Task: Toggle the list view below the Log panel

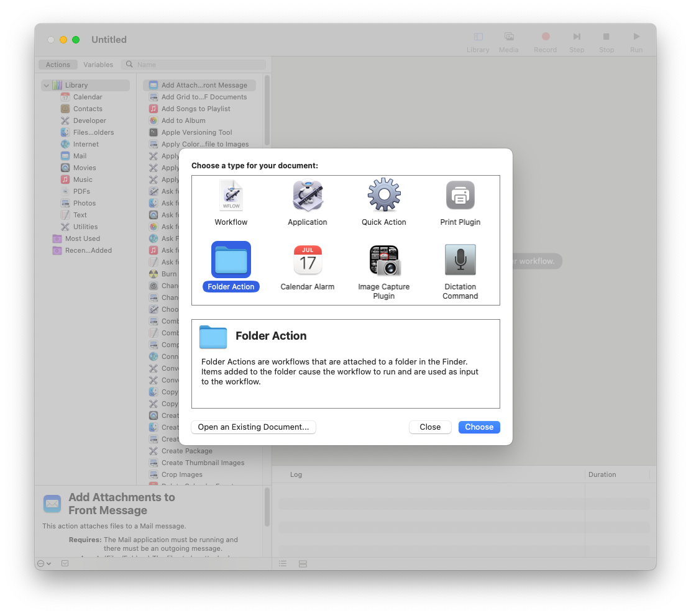Action: click(283, 563)
